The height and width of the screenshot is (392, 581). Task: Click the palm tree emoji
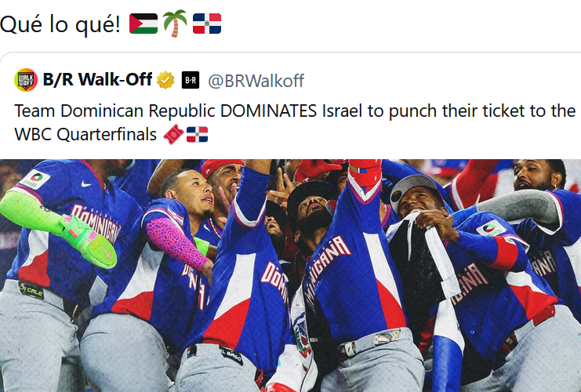point(175,24)
